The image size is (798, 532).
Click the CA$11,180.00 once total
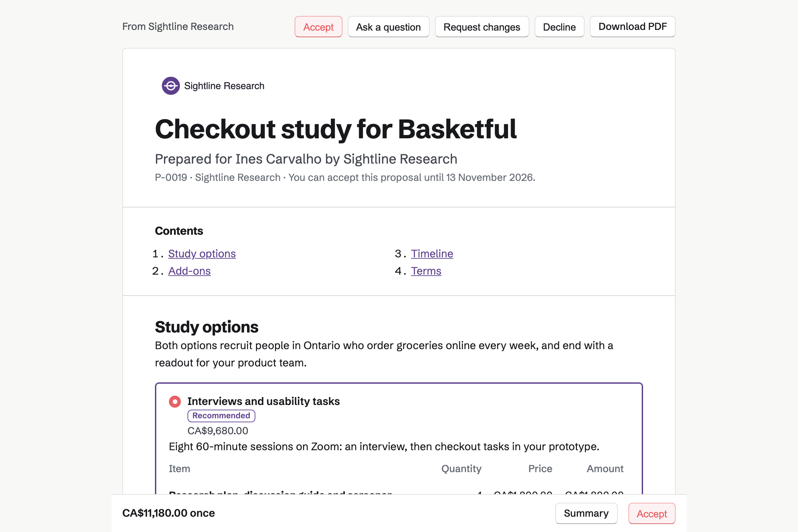[168, 513]
